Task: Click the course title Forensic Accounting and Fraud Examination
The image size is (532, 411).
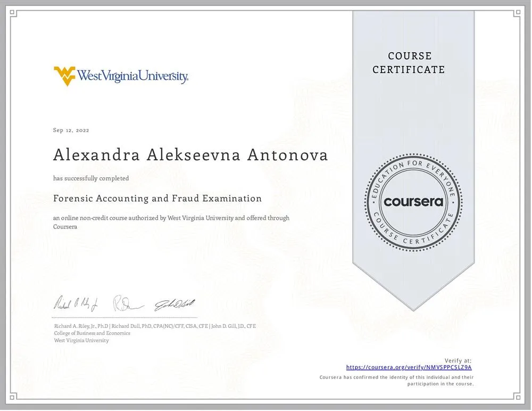Action: [157, 199]
